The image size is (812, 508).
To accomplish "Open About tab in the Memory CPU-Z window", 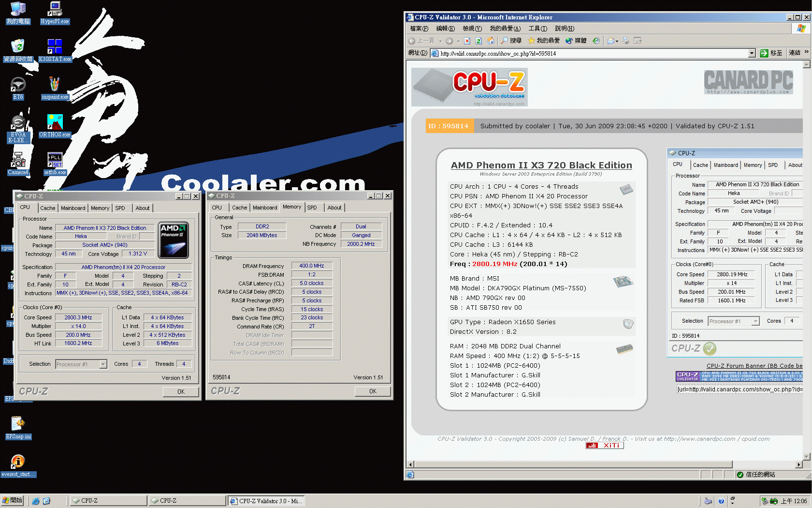I will pos(334,208).
